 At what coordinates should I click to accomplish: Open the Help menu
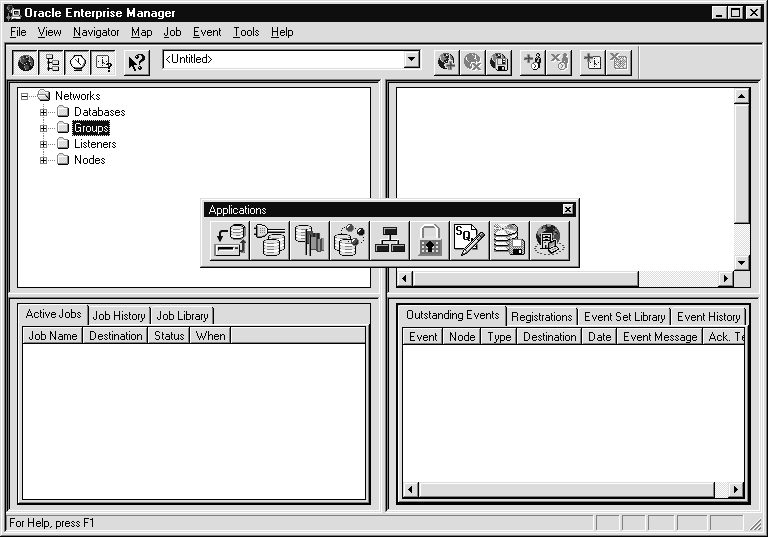(x=282, y=32)
